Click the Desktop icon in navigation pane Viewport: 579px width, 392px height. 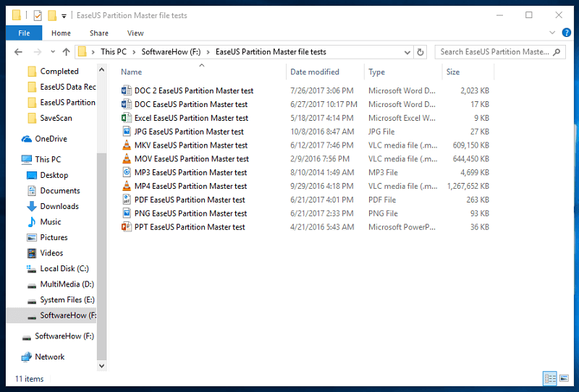32,175
